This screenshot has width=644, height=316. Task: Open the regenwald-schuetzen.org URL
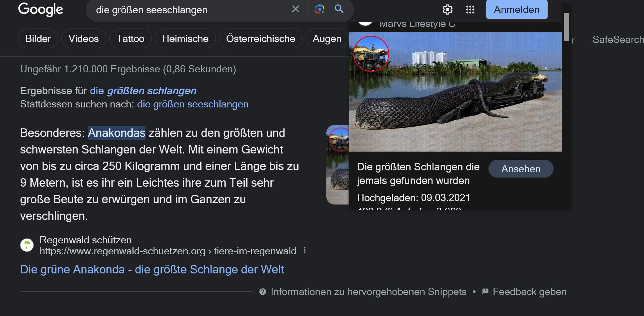[168, 251]
